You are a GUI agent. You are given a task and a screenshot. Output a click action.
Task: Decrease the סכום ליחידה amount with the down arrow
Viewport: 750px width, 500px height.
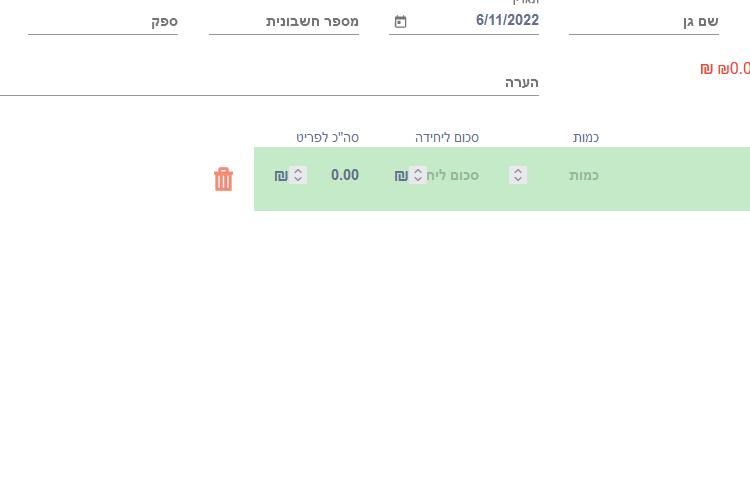(x=418, y=179)
